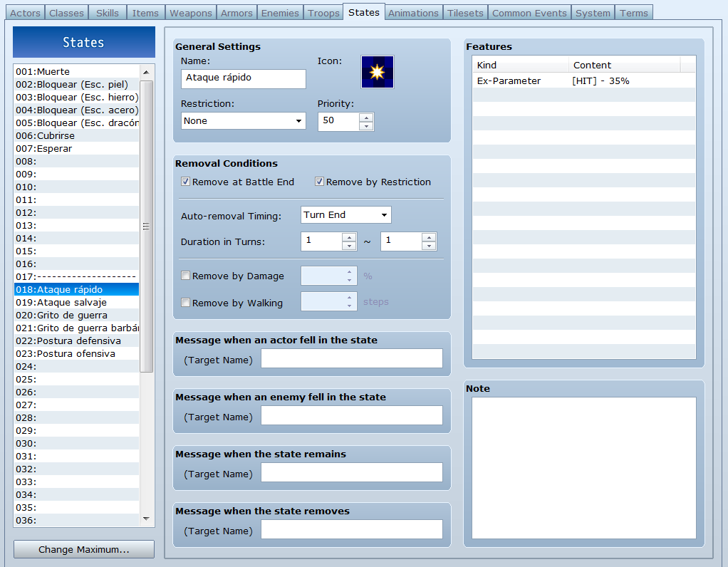Click the actor fell message field

click(351, 358)
